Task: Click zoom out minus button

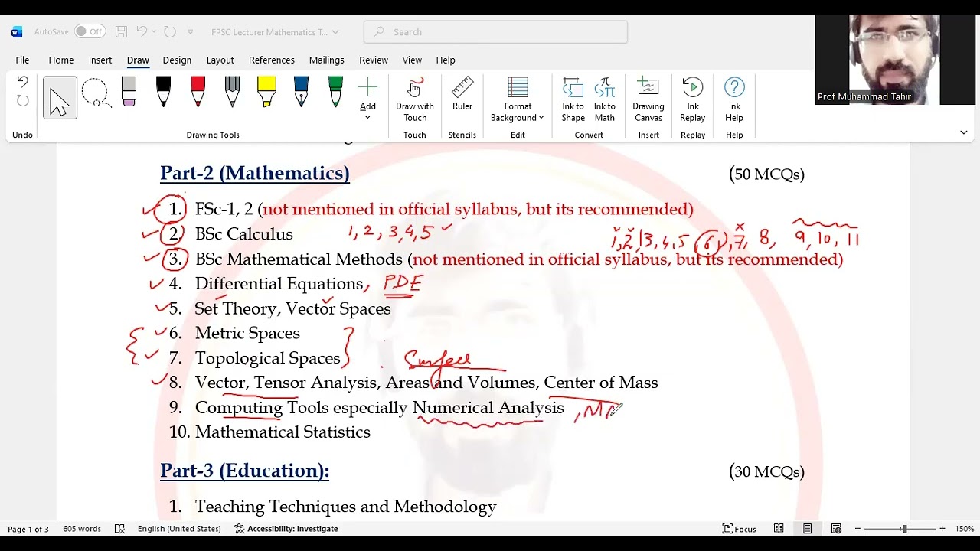Action: 857,529
